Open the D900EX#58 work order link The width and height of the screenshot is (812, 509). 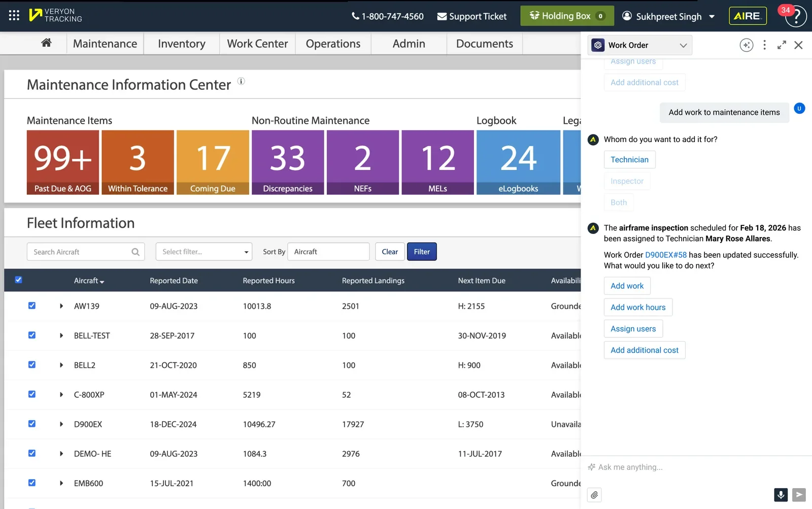click(x=665, y=255)
